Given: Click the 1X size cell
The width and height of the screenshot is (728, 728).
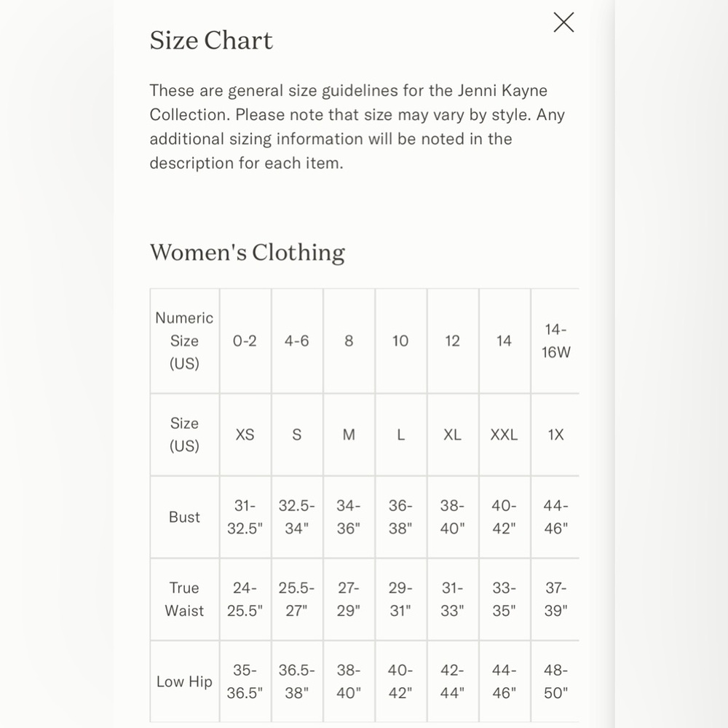Looking at the screenshot, I should [x=555, y=435].
